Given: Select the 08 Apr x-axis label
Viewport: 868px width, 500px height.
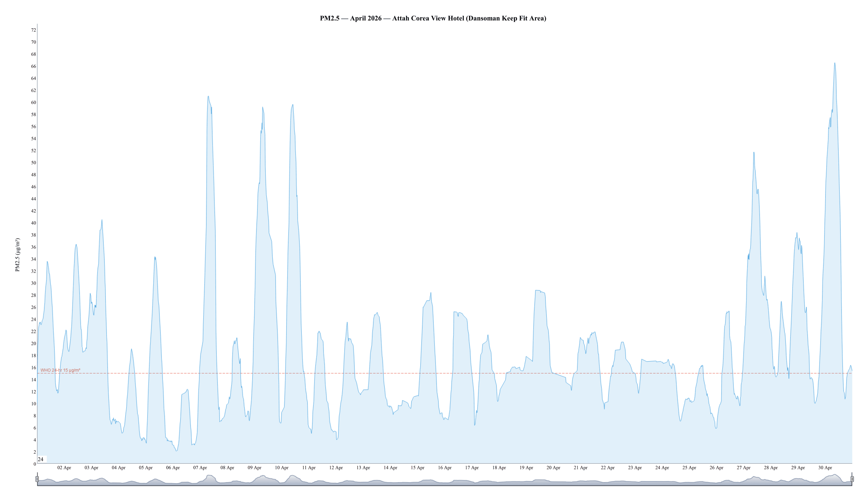Looking at the screenshot, I should click(227, 468).
